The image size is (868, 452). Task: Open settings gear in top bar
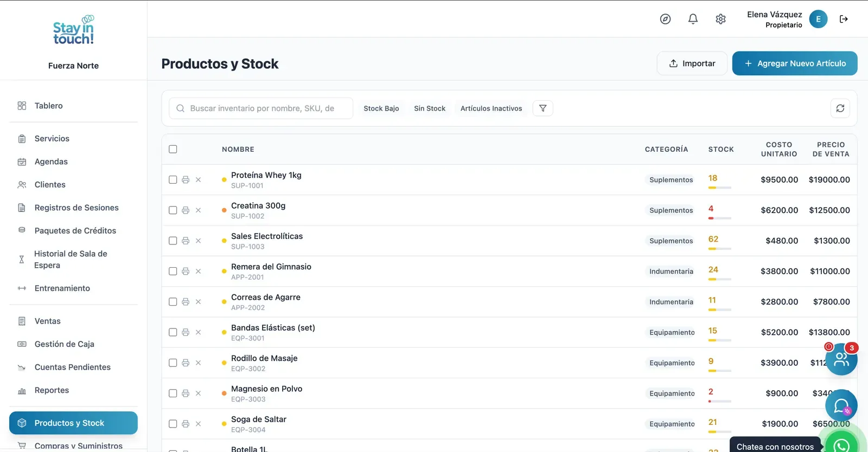coord(720,19)
